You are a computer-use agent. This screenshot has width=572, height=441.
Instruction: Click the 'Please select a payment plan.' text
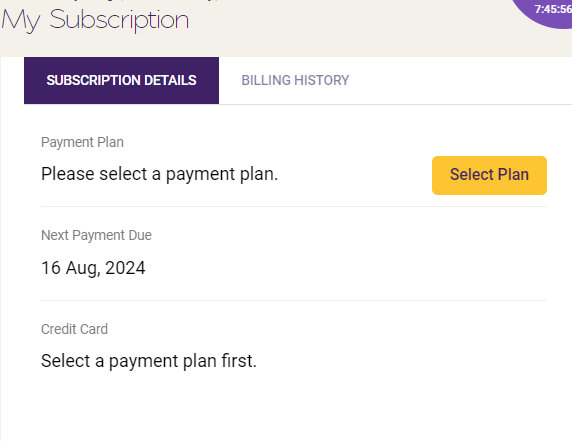pos(159,174)
